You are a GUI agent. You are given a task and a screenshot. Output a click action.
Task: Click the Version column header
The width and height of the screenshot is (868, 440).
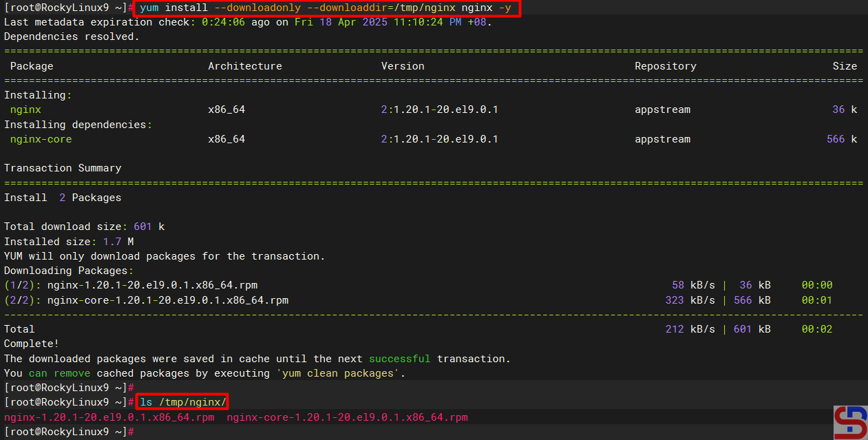pos(403,66)
